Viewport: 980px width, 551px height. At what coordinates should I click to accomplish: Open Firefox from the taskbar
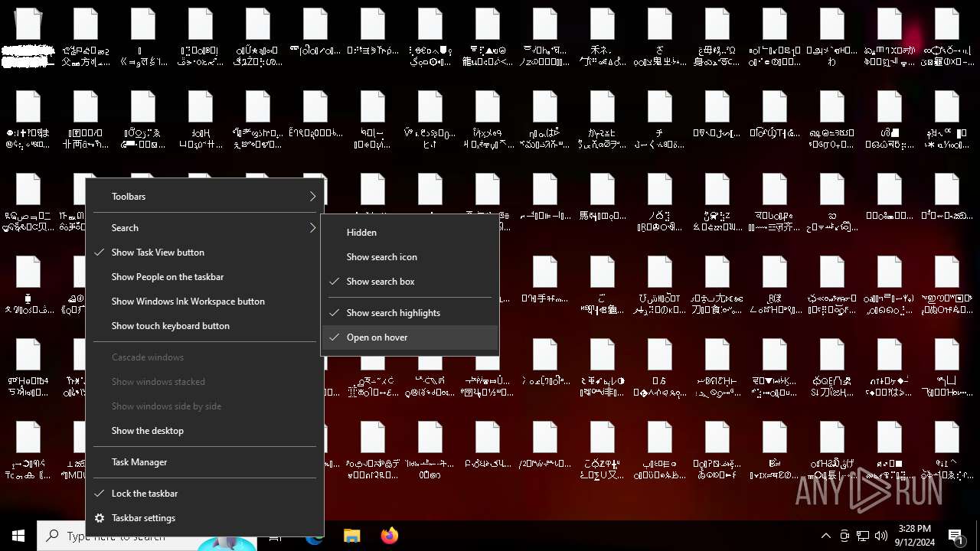390,536
